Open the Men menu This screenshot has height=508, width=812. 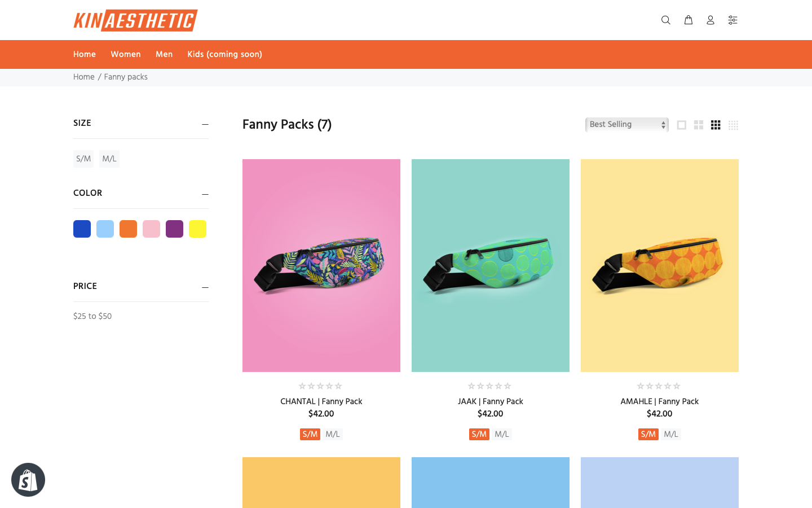click(x=164, y=55)
